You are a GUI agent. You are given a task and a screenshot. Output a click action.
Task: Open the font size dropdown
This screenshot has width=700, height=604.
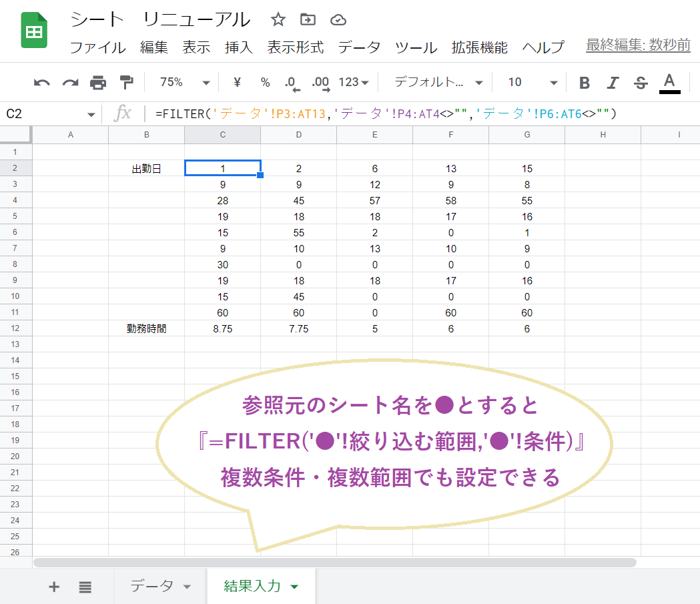pos(529,82)
